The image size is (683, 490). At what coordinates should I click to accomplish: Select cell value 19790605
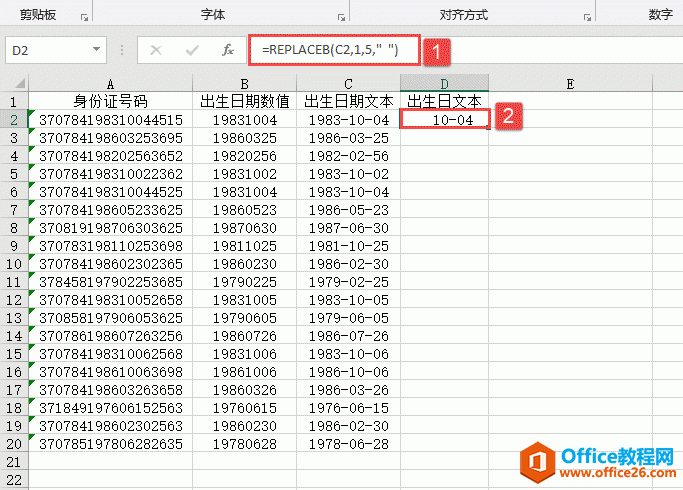(x=244, y=318)
